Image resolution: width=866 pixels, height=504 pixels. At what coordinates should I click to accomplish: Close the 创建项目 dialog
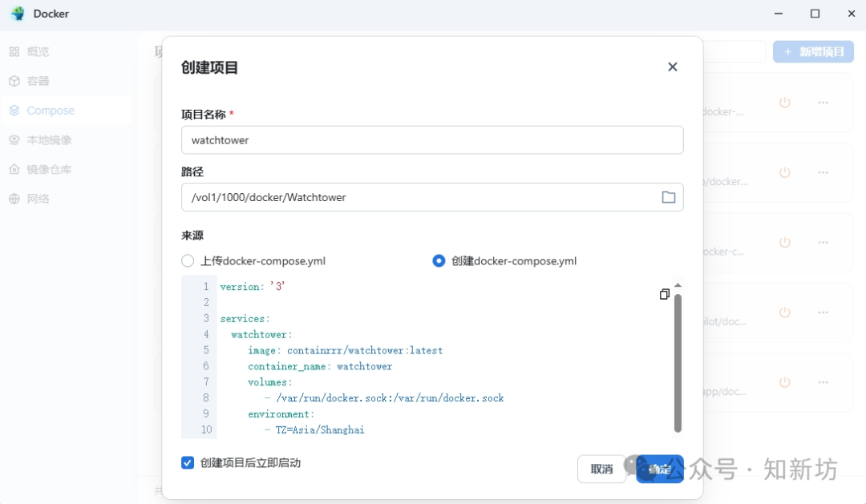[672, 67]
